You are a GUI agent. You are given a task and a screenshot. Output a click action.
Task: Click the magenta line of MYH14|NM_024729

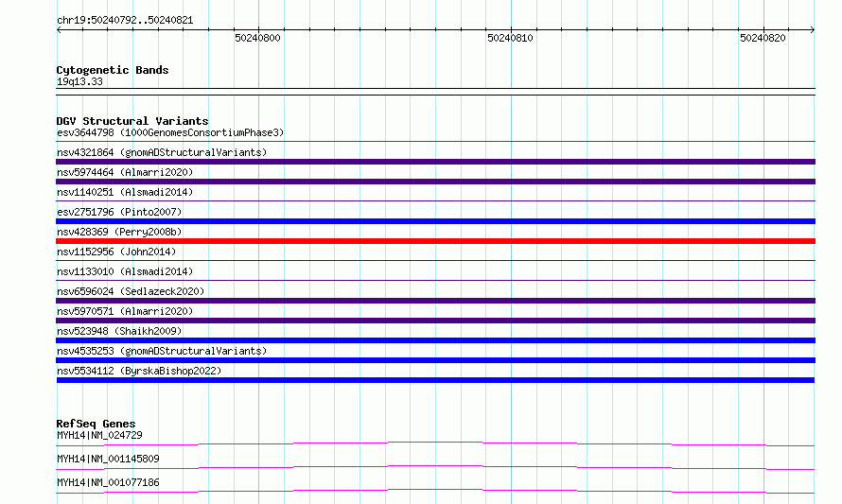(x=435, y=443)
